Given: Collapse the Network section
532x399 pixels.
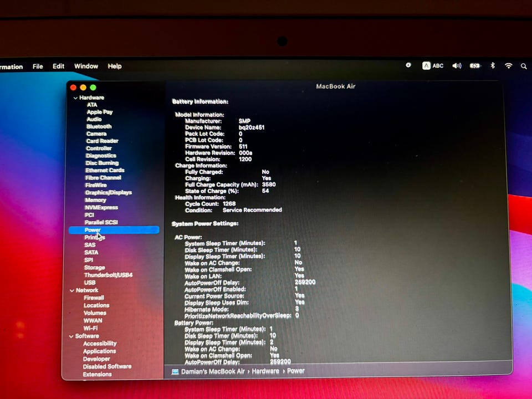Looking at the screenshot, I should pyautogui.click(x=72, y=290).
